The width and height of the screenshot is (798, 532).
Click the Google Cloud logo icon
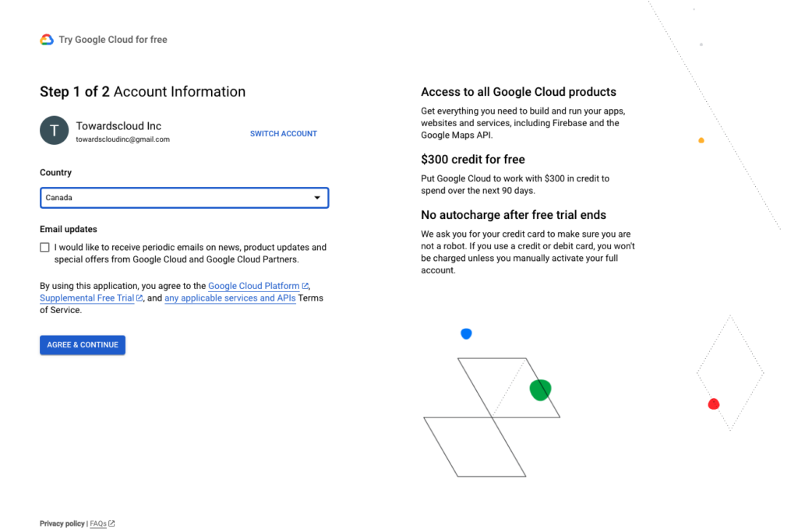[x=47, y=40]
